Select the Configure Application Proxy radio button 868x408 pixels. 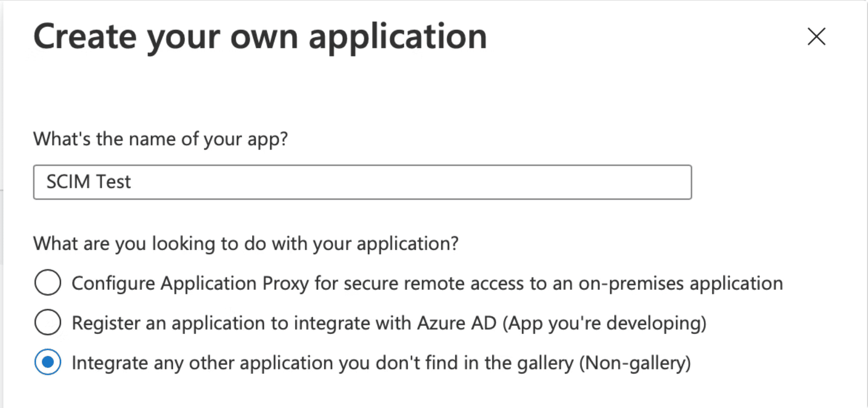click(48, 282)
